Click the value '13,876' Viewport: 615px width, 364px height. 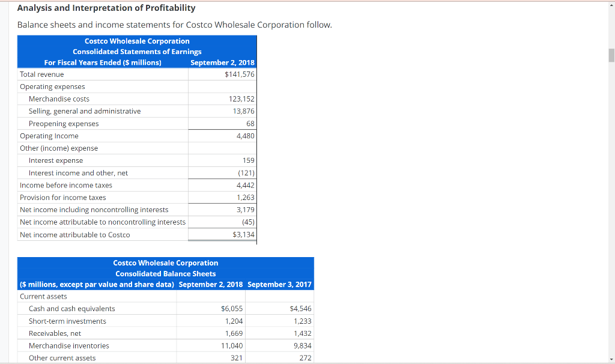pyautogui.click(x=244, y=111)
